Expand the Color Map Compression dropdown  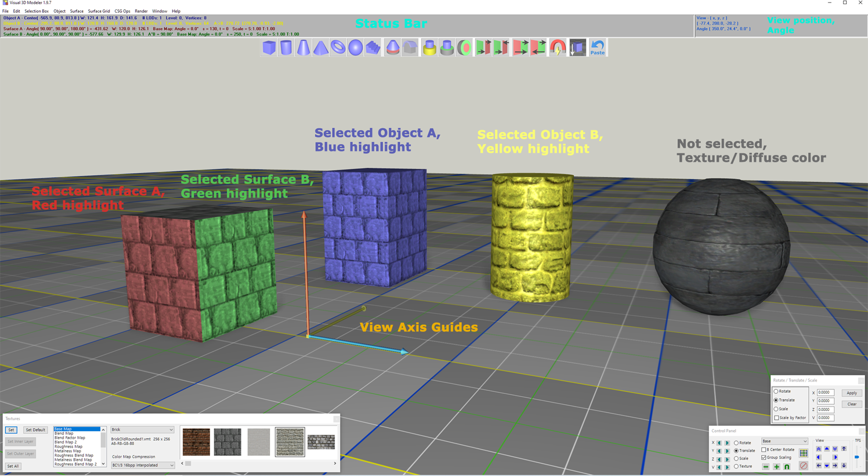tap(142, 465)
